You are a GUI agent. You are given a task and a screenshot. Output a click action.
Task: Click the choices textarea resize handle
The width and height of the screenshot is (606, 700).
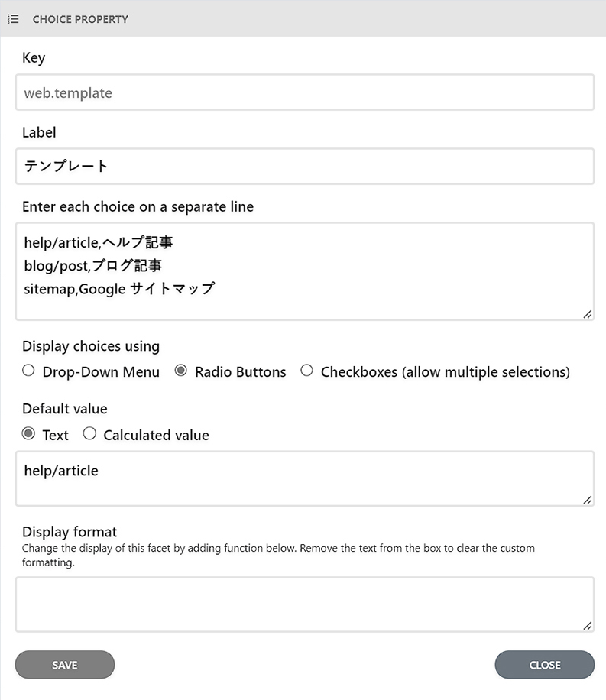click(x=587, y=314)
